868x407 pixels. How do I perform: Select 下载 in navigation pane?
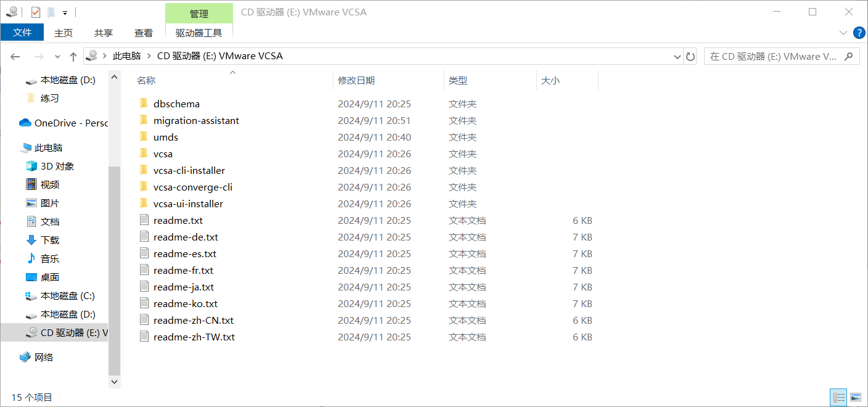(x=42, y=240)
